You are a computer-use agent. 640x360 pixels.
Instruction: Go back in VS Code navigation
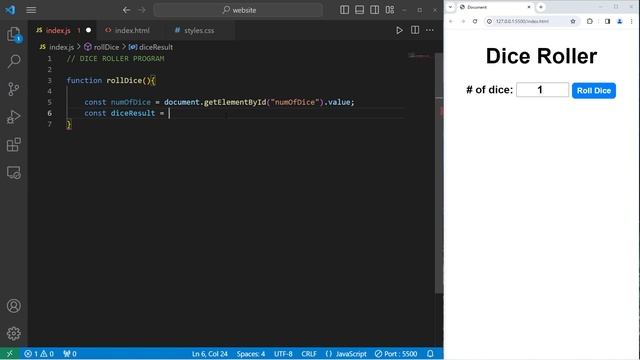click(127, 10)
